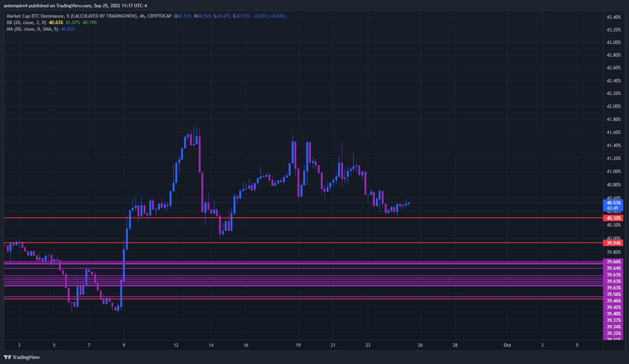629x364 pixels.
Task: Click the 19 date label on the time axis
Action: pos(298,345)
